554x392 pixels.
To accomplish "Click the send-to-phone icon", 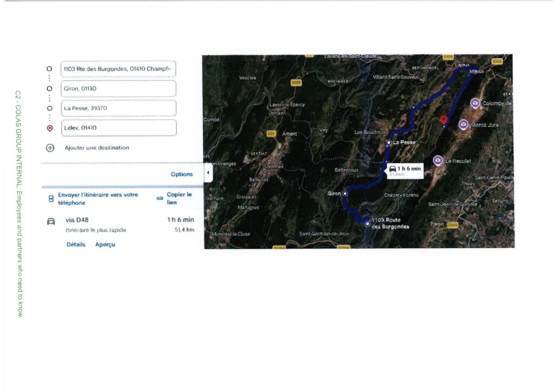I will (51, 198).
